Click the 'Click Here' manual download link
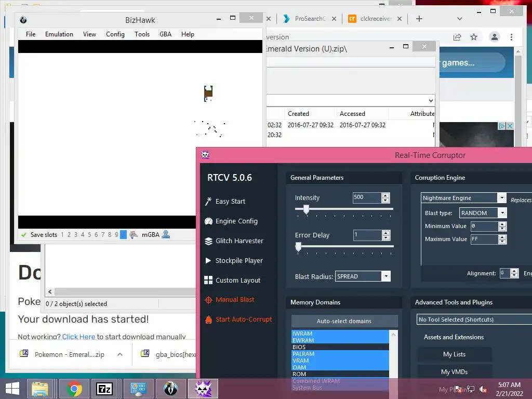Viewport: 532px width, 399px height. click(x=78, y=337)
